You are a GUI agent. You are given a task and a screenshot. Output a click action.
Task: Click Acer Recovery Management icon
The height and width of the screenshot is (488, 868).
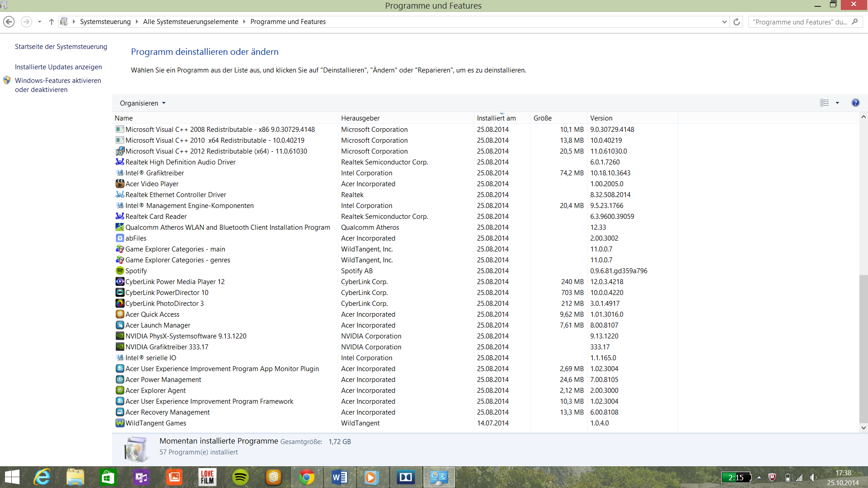pos(120,412)
